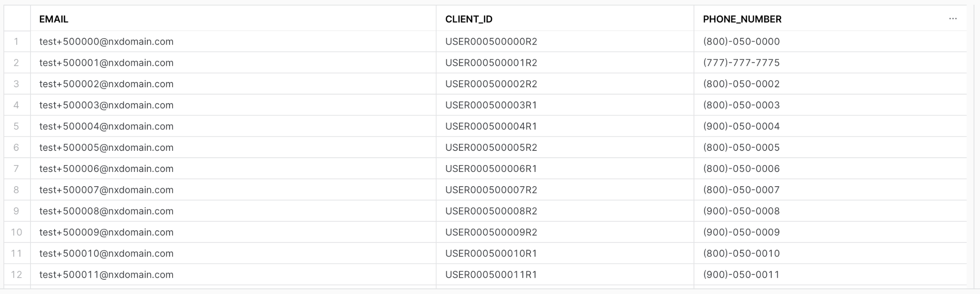
Task: Select phone cell (800)-050-0002
Action: (741, 84)
